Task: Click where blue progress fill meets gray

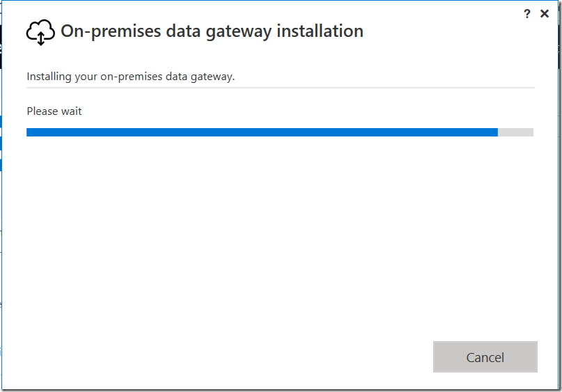Action: [x=498, y=132]
